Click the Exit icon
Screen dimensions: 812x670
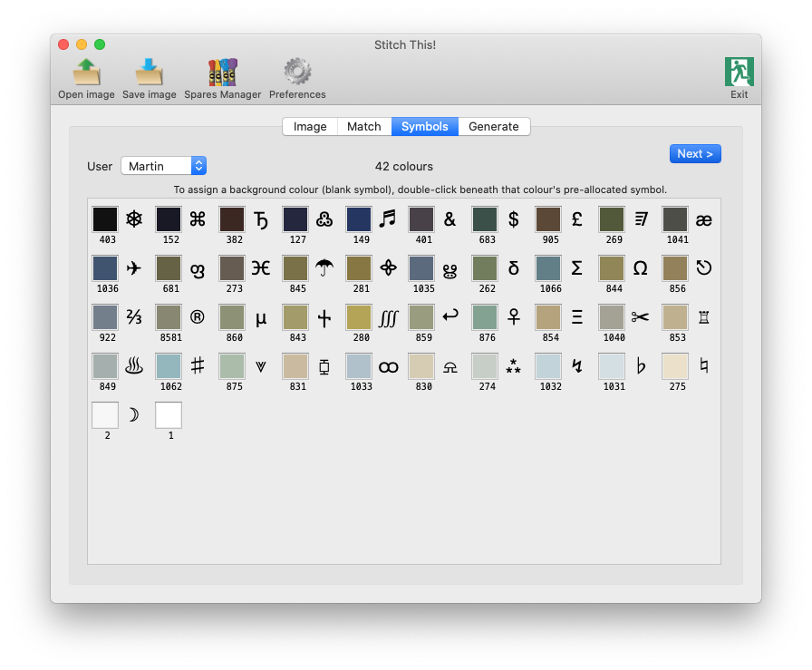pyautogui.click(x=739, y=73)
